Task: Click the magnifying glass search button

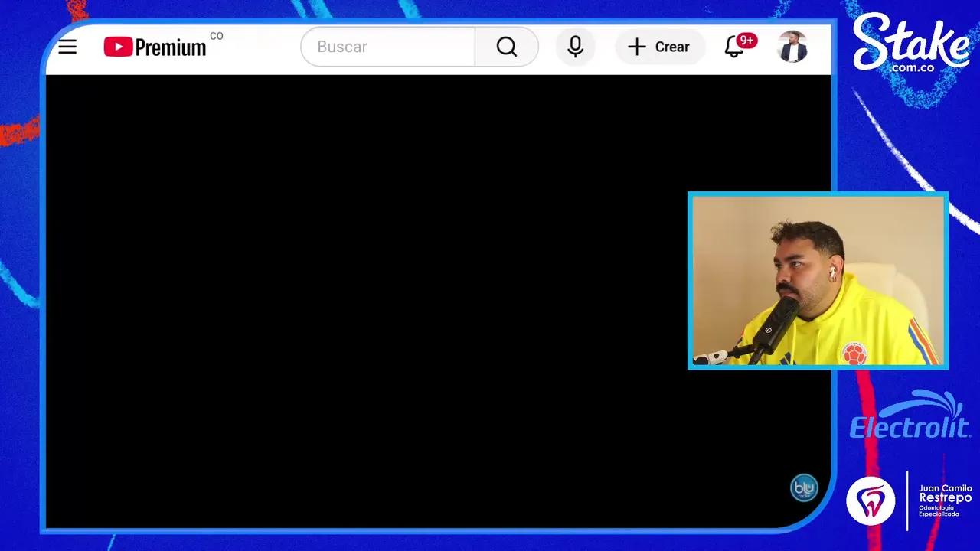Action: tap(506, 47)
